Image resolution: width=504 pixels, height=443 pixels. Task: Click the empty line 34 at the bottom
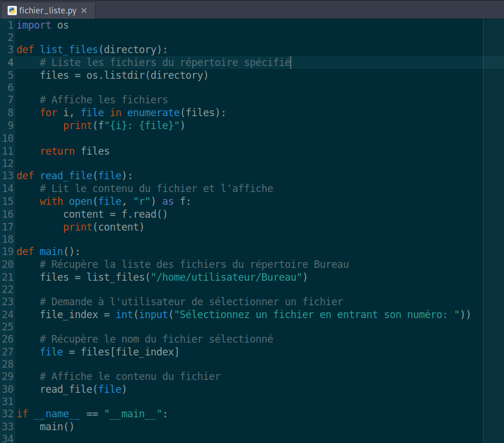tap(247, 438)
